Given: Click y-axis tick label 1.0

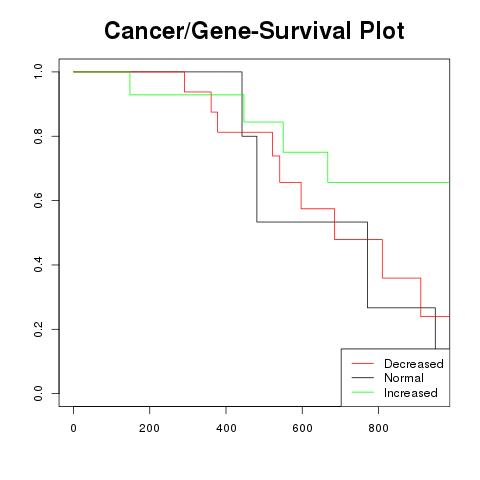Looking at the screenshot, I should pos(38,71).
